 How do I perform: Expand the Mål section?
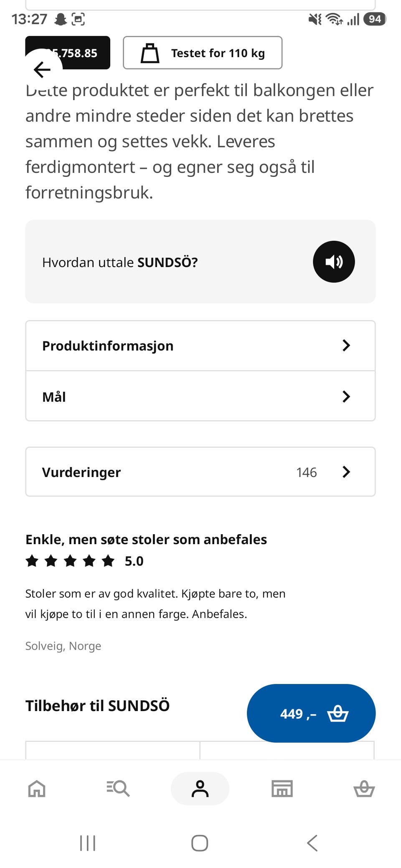(x=200, y=396)
